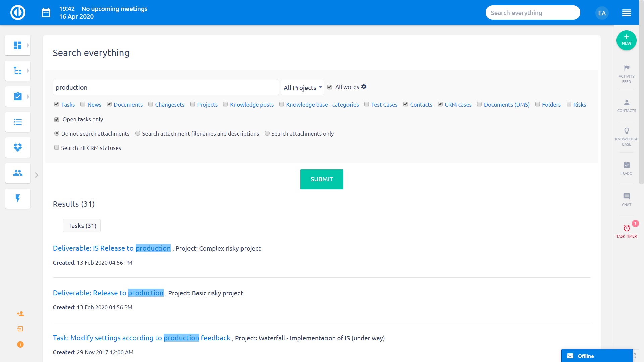Open Deliverable: IS Release to production
The image size is (644, 362).
pyautogui.click(x=112, y=248)
